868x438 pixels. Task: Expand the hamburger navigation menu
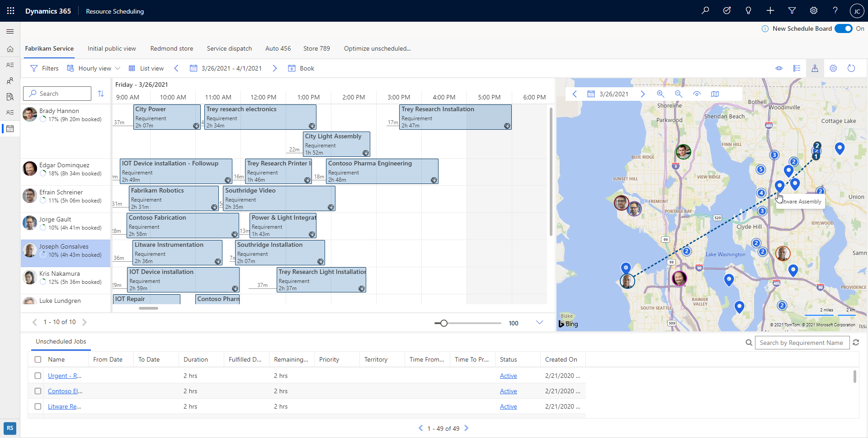tap(10, 31)
